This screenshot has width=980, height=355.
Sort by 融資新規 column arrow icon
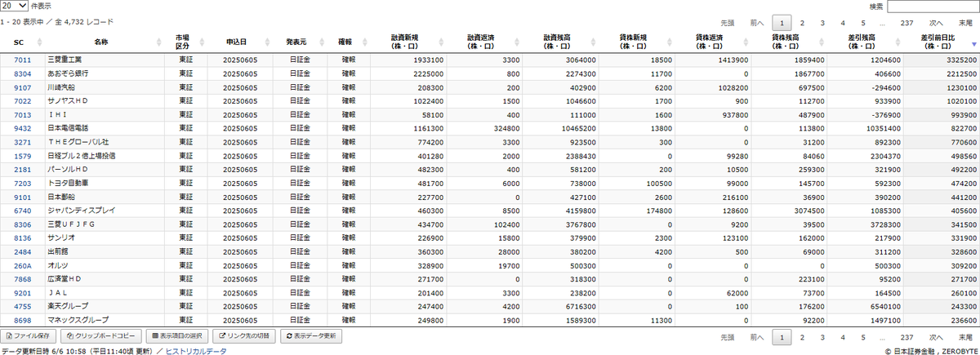[440, 42]
